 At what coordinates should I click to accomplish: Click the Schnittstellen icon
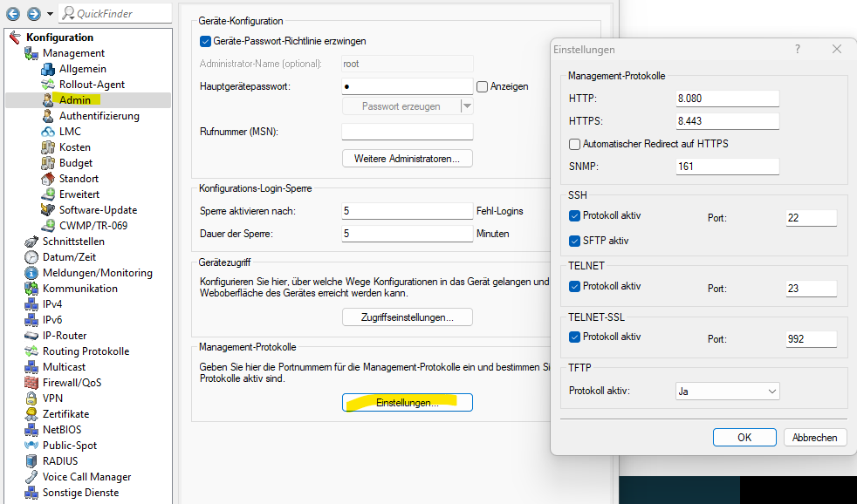tap(31, 242)
